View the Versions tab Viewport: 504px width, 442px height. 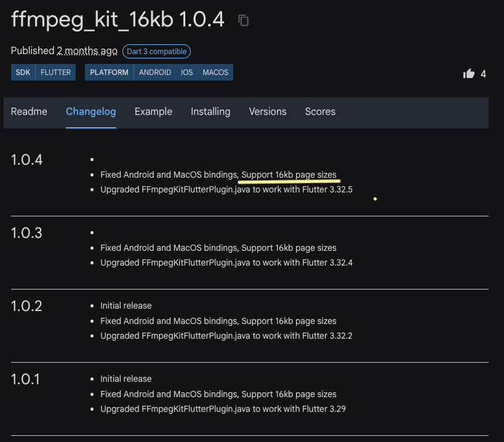[x=268, y=111]
